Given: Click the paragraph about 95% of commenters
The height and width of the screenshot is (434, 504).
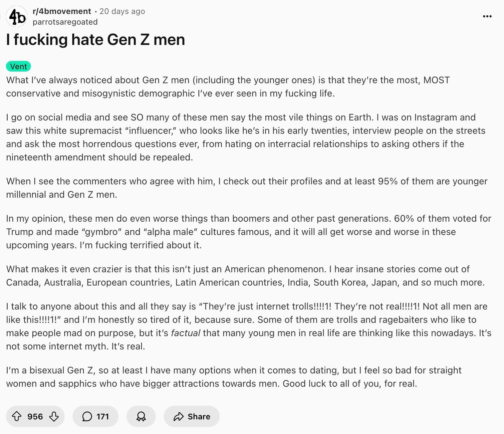Looking at the screenshot, I should tap(247, 188).
